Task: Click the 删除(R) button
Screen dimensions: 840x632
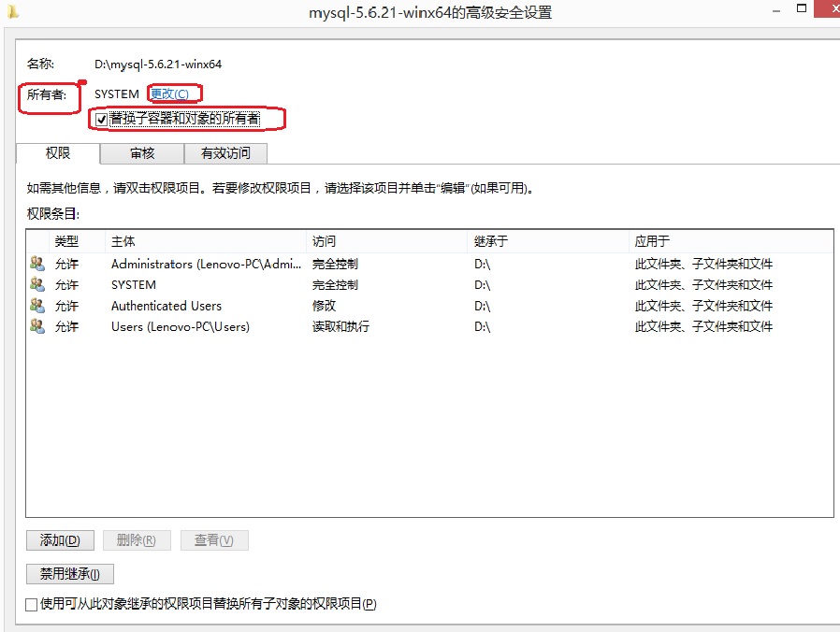Action: click(137, 540)
